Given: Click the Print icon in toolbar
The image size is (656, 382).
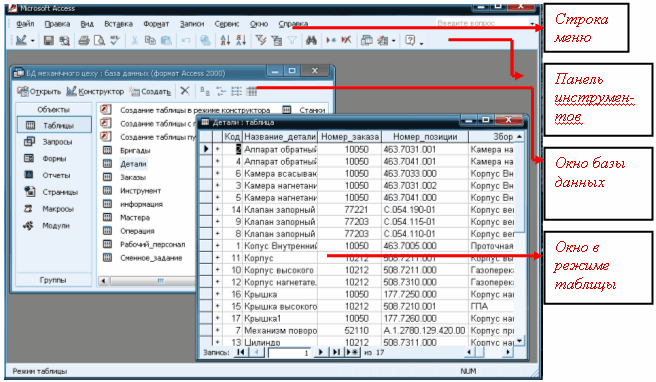Looking at the screenshot, I should click(x=84, y=41).
